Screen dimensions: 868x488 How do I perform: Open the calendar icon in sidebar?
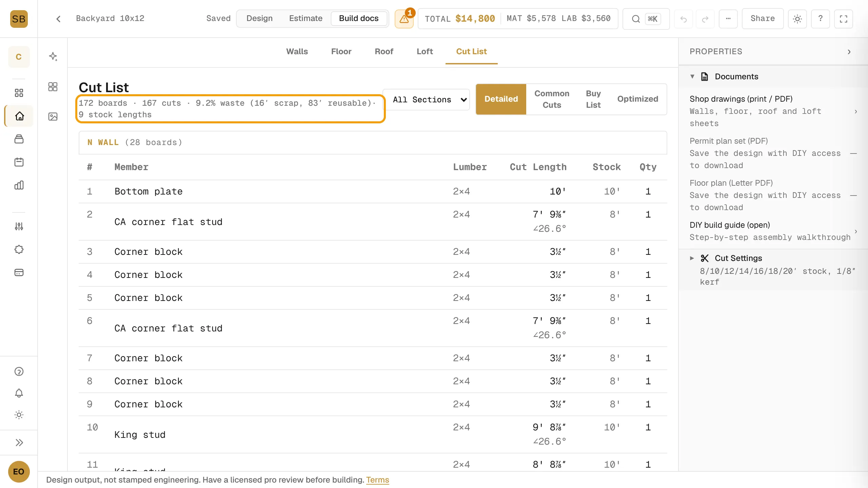(19, 162)
